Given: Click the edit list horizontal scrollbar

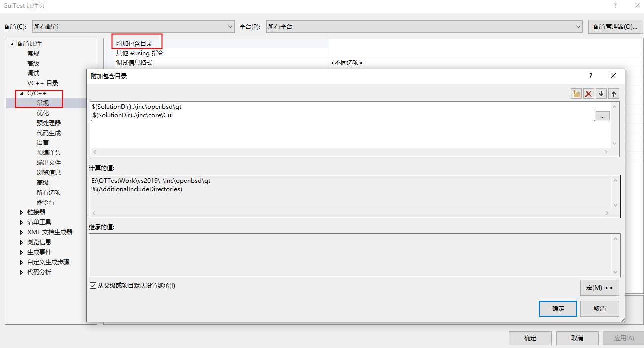Looking at the screenshot, I should click(x=350, y=152).
